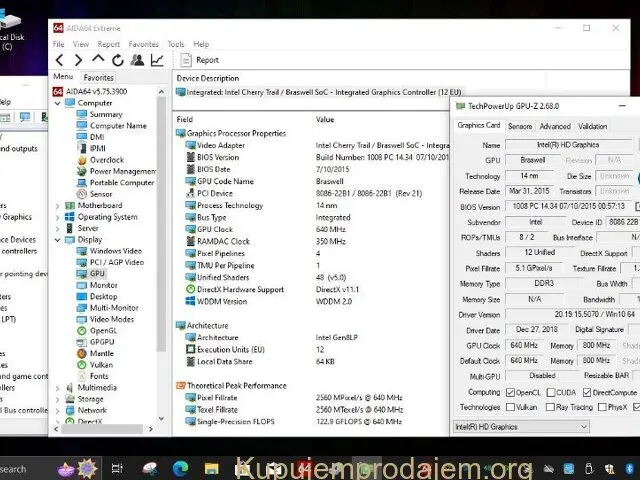Open the benchmark graph icon in toolbar
This screenshot has height=480, width=640.
[157, 60]
